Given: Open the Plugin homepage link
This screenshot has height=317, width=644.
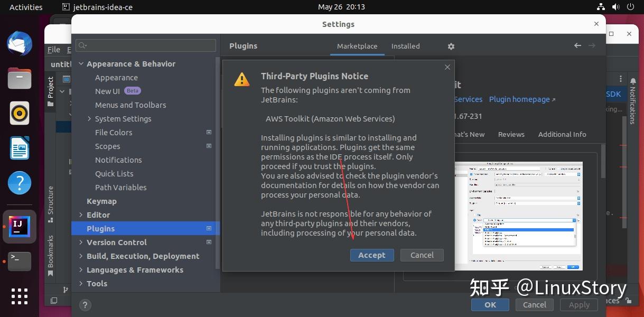Looking at the screenshot, I should point(520,99).
